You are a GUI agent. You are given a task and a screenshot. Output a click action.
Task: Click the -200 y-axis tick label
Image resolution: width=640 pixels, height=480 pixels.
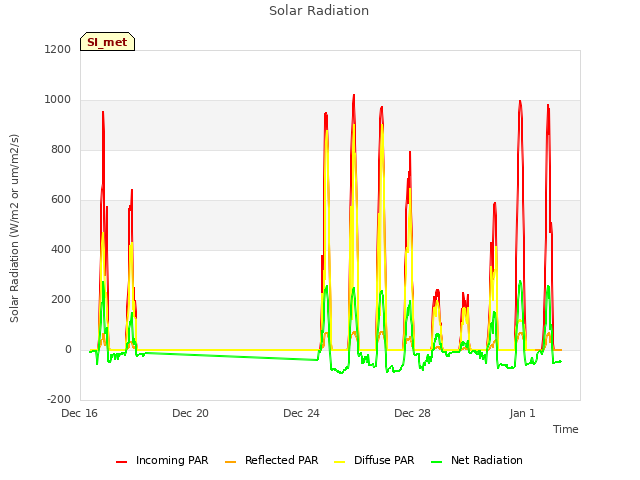(59, 399)
